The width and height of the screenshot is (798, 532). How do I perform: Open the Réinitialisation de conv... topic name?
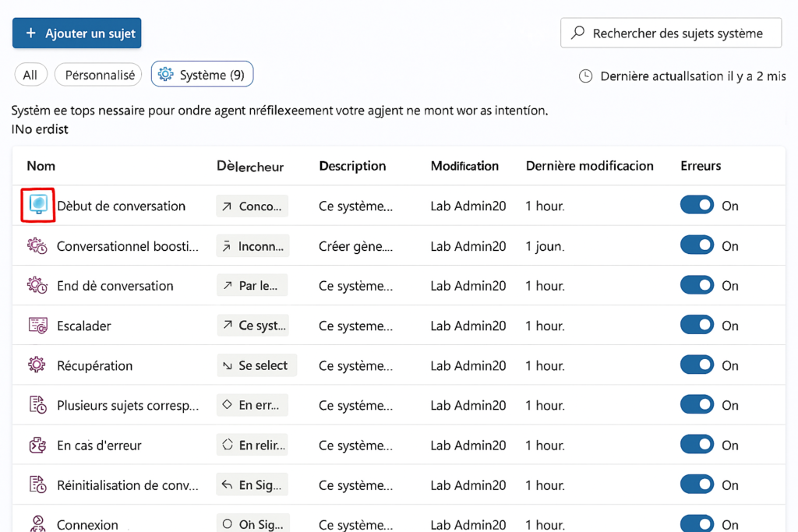[128, 485]
